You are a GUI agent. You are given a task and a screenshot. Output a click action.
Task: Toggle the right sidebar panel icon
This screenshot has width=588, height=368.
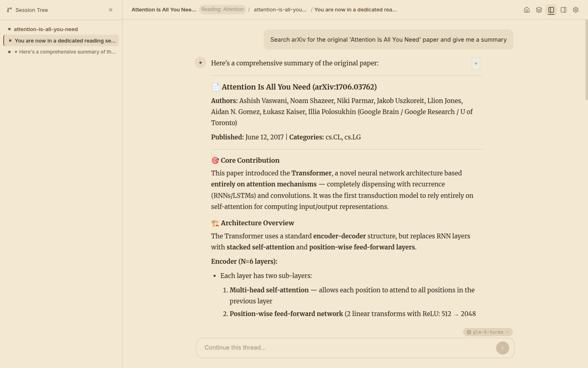click(563, 10)
